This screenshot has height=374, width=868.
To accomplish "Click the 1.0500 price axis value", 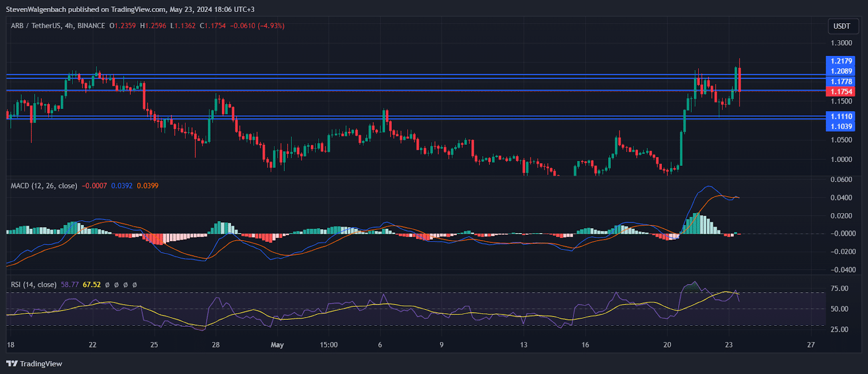I will point(841,140).
